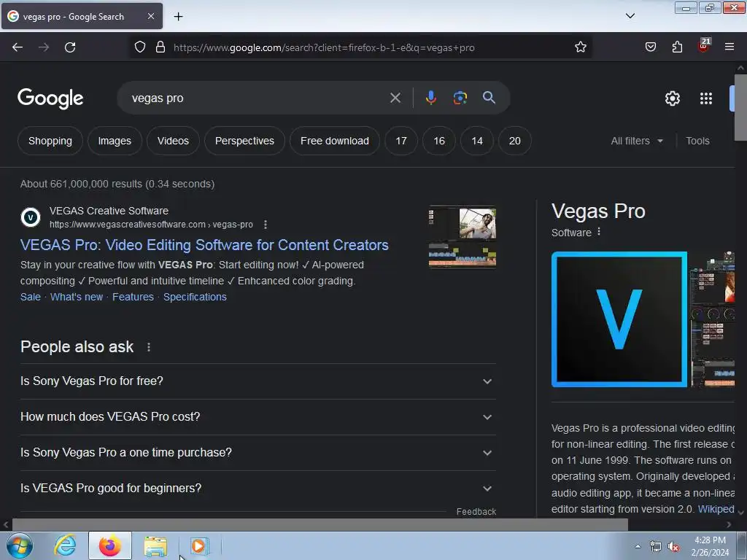The image size is (747, 560).
Task: Click the vertical scrollbar thumb
Action: (x=741, y=107)
